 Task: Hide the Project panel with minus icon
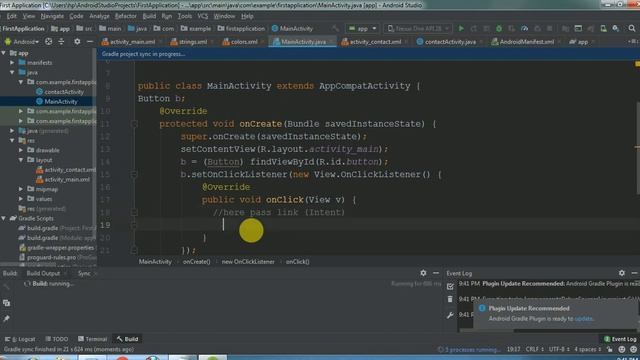tap(90, 42)
